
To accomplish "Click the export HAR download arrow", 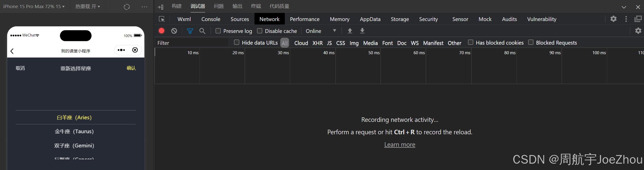I will (362, 31).
